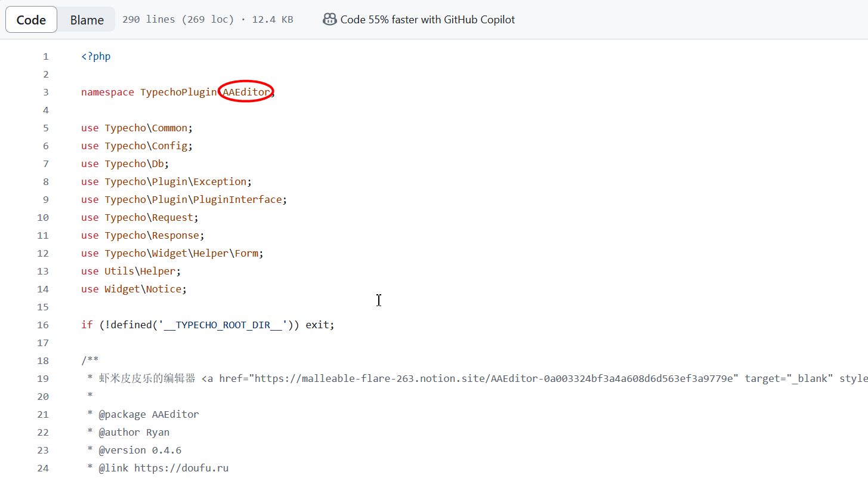868x481 pixels.
Task: Click PluginInterface in the use statement
Action: pyautogui.click(x=246, y=199)
